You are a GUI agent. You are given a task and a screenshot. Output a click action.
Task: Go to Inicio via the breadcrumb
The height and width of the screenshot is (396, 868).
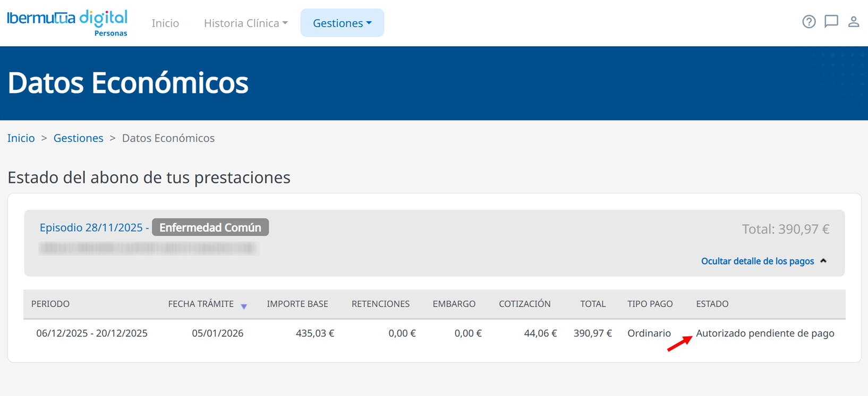(21, 138)
